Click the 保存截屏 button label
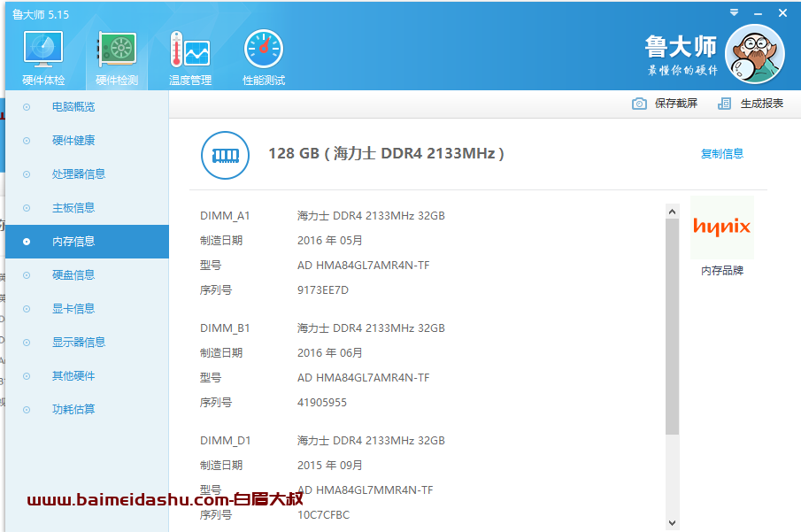The image size is (801, 532). pos(676,104)
